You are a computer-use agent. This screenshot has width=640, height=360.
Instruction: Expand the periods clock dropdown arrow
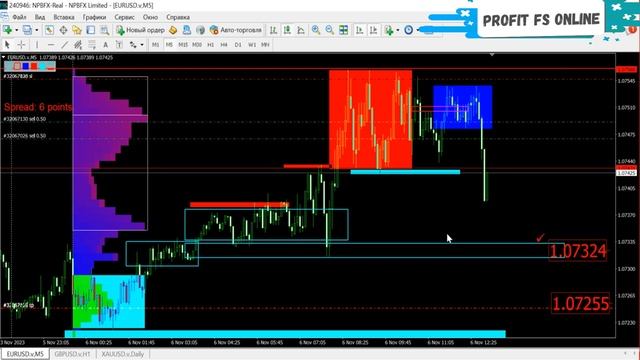click(x=418, y=30)
